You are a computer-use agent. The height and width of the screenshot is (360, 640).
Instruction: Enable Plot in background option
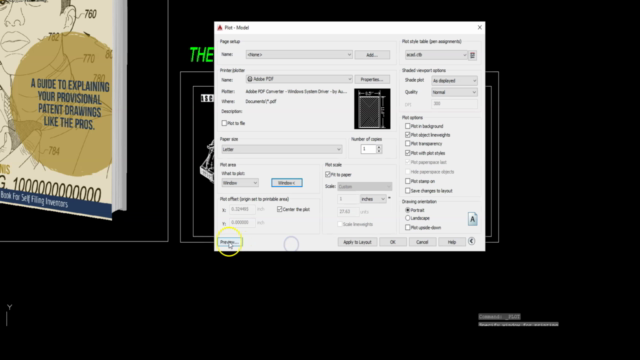pyautogui.click(x=407, y=126)
